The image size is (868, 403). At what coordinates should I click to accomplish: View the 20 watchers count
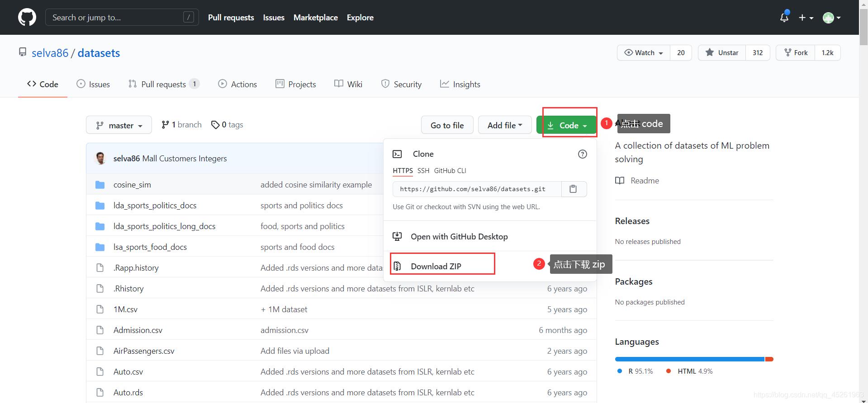(681, 53)
